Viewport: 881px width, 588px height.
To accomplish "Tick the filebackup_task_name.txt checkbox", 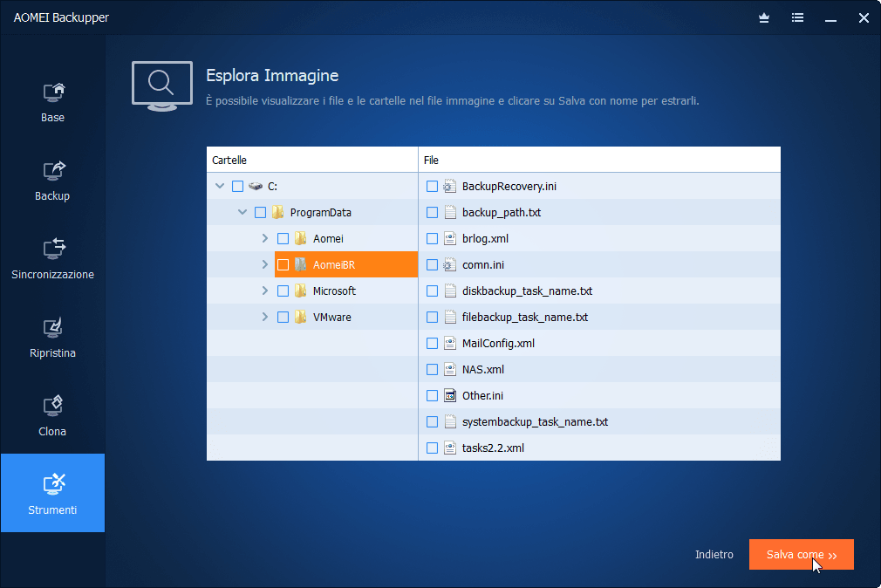I will pos(432,317).
